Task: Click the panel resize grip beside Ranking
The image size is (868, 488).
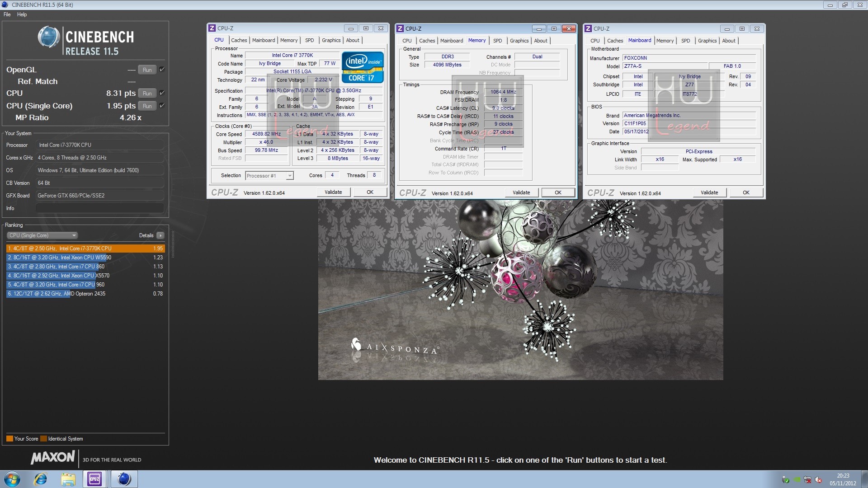Action: [x=173, y=244]
